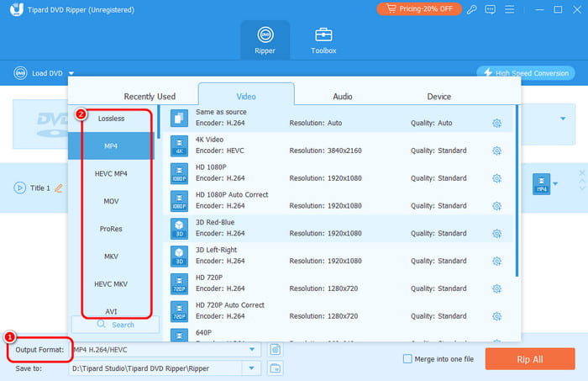Select the HEVC MKV format category
The image size is (588, 381).
pos(111,284)
